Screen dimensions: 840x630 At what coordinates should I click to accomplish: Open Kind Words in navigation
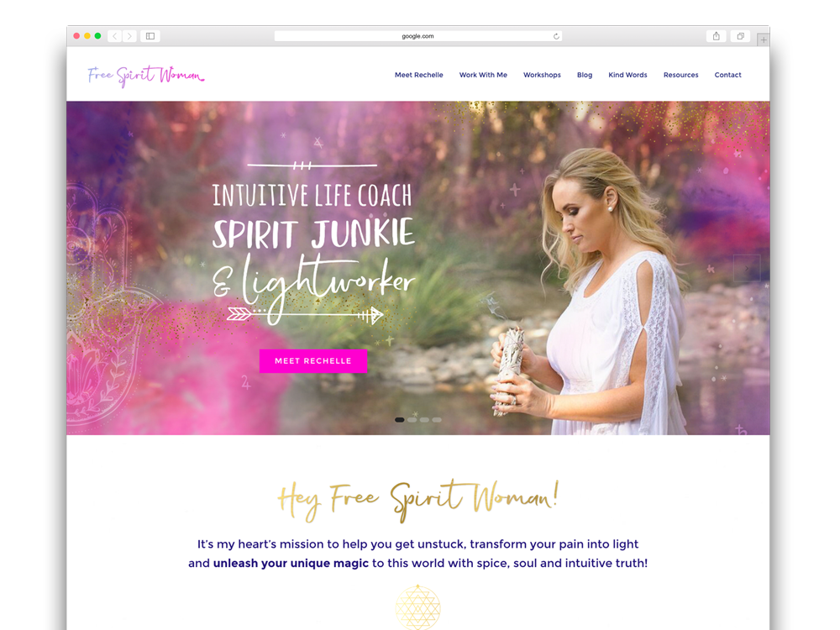(x=627, y=75)
